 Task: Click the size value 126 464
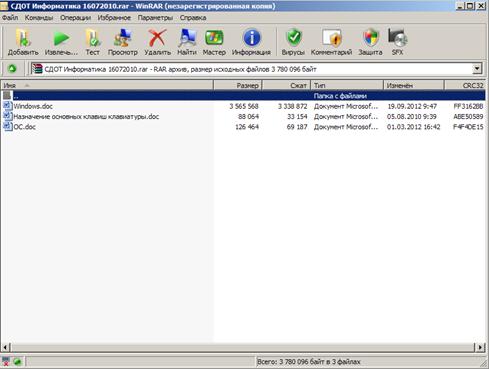247,127
